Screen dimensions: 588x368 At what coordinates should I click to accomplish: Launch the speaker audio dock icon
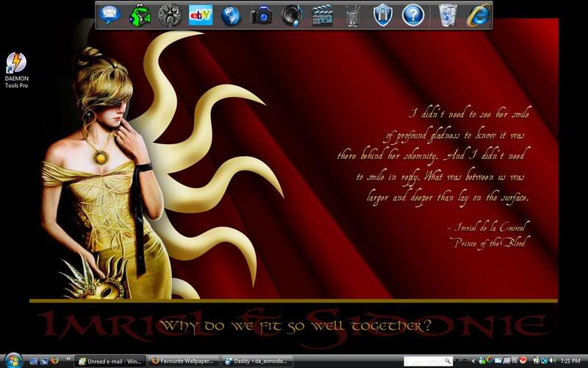click(x=292, y=15)
